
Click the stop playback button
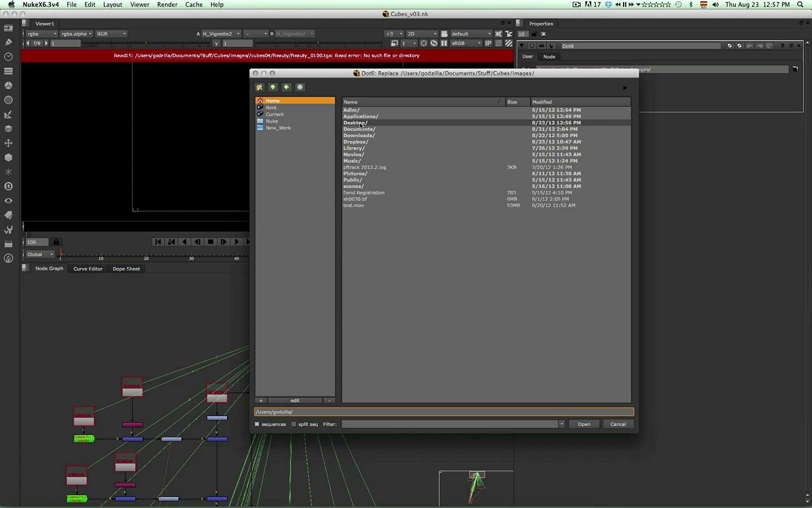point(211,242)
